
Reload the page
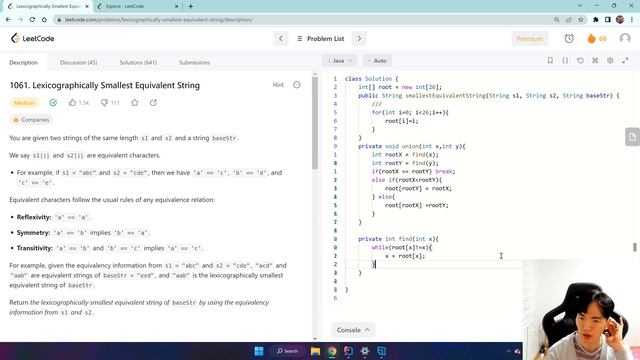[32, 19]
